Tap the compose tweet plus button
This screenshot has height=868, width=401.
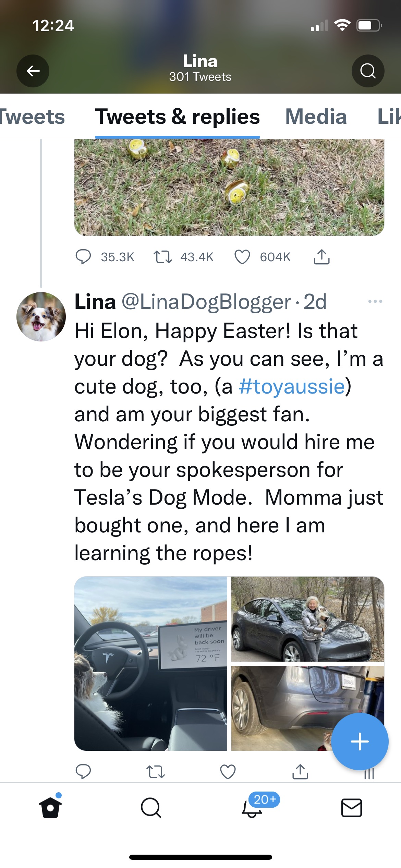(360, 742)
